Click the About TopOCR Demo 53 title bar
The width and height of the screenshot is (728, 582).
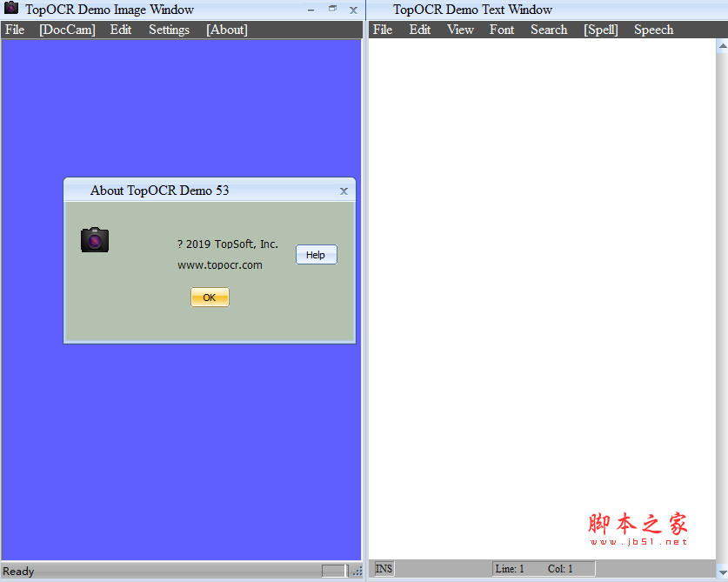(210, 191)
